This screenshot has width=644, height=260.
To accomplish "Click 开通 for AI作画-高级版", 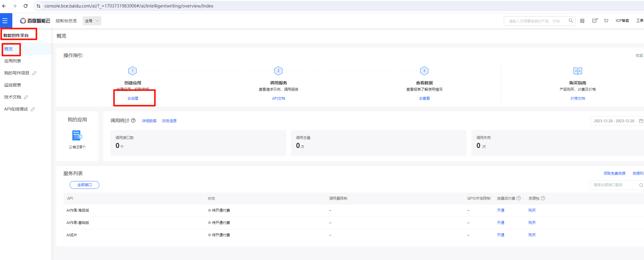I will pyautogui.click(x=501, y=210).
